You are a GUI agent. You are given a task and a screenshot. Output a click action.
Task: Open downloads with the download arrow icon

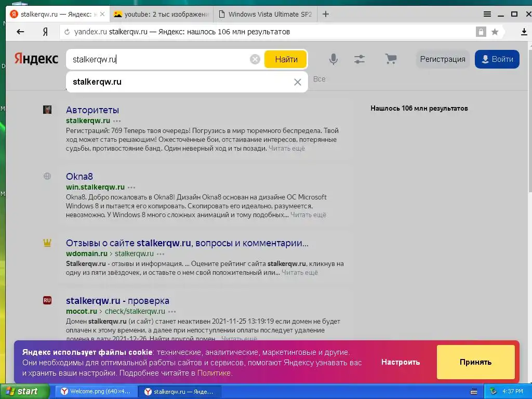(x=524, y=32)
